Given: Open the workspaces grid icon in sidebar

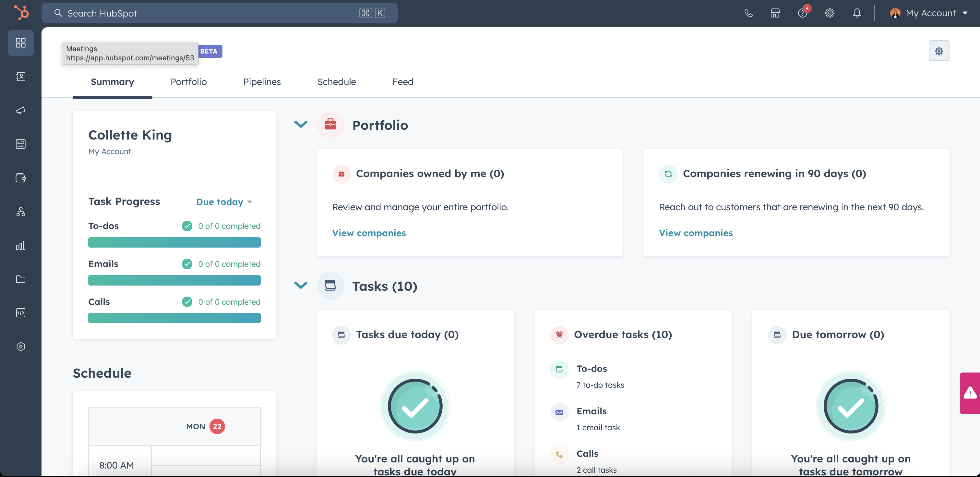Looking at the screenshot, I should pos(21,43).
